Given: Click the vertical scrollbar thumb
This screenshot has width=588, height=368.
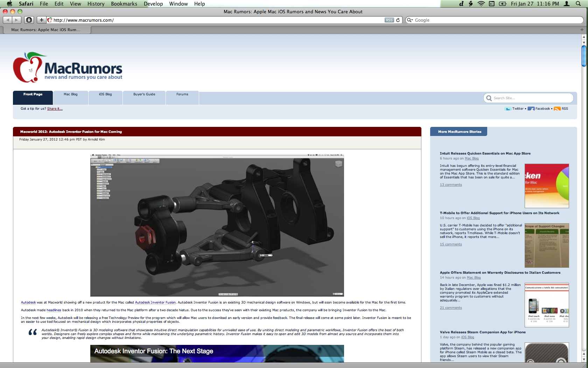Looking at the screenshot, I should pyautogui.click(x=584, y=56).
